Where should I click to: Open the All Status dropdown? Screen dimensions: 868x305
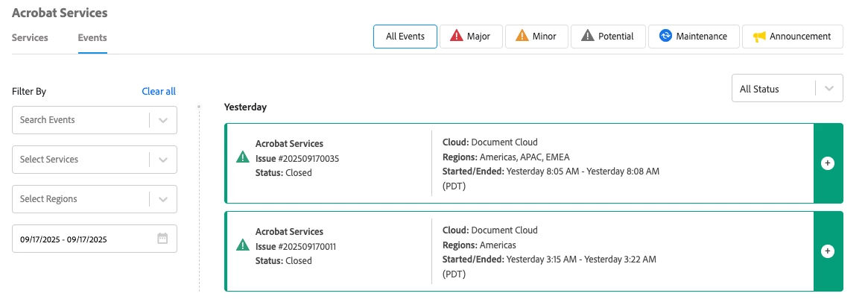tap(788, 89)
